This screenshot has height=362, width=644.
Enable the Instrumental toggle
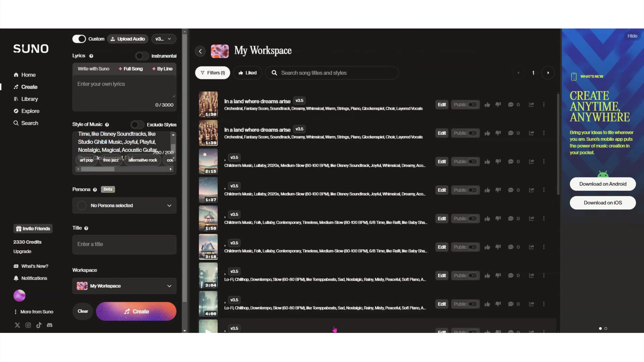[142, 56]
